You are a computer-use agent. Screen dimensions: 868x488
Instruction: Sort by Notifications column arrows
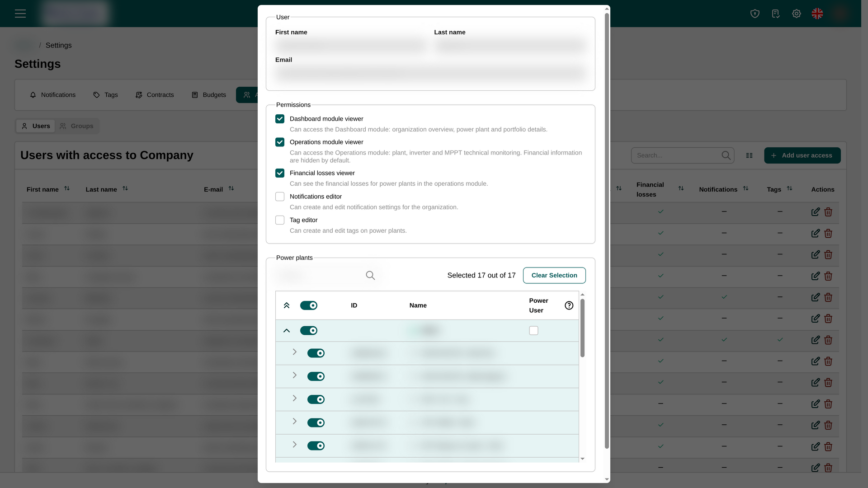click(x=745, y=188)
